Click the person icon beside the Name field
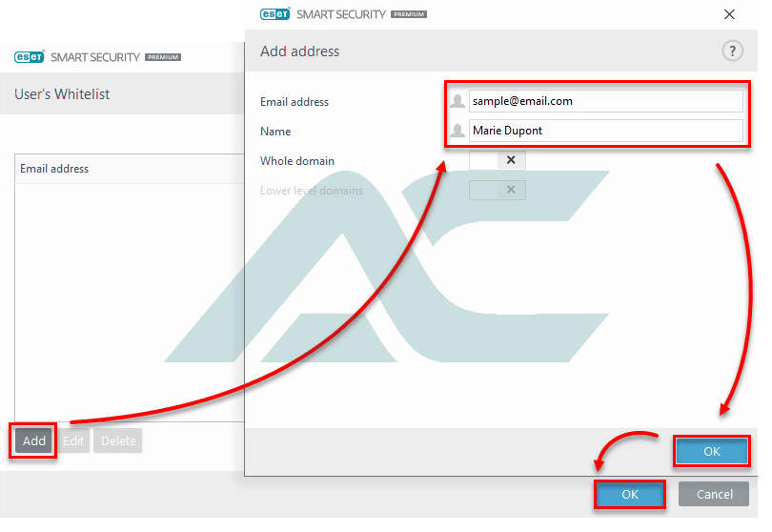This screenshot has width=772, height=532. (x=457, y=131)
